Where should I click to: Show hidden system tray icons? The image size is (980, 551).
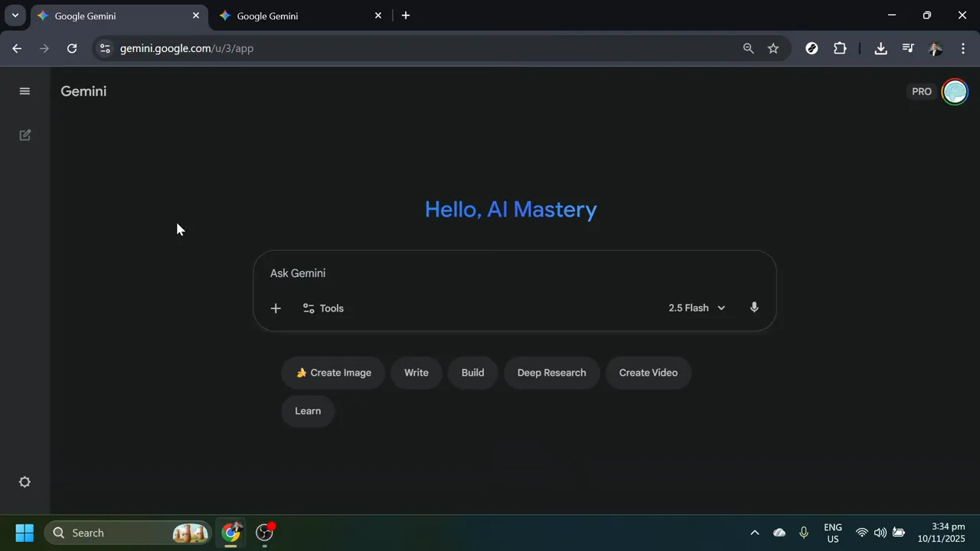click(x=754, y=533)
